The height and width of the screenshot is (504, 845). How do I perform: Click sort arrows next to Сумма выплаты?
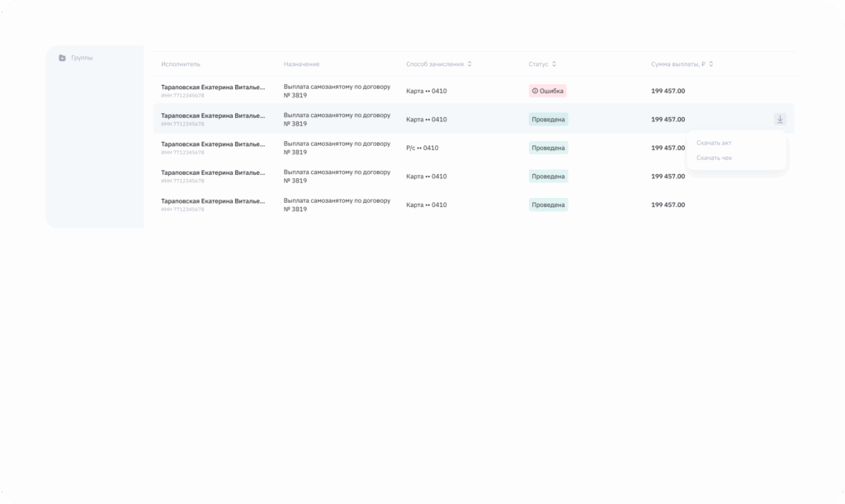click(711, 64)
